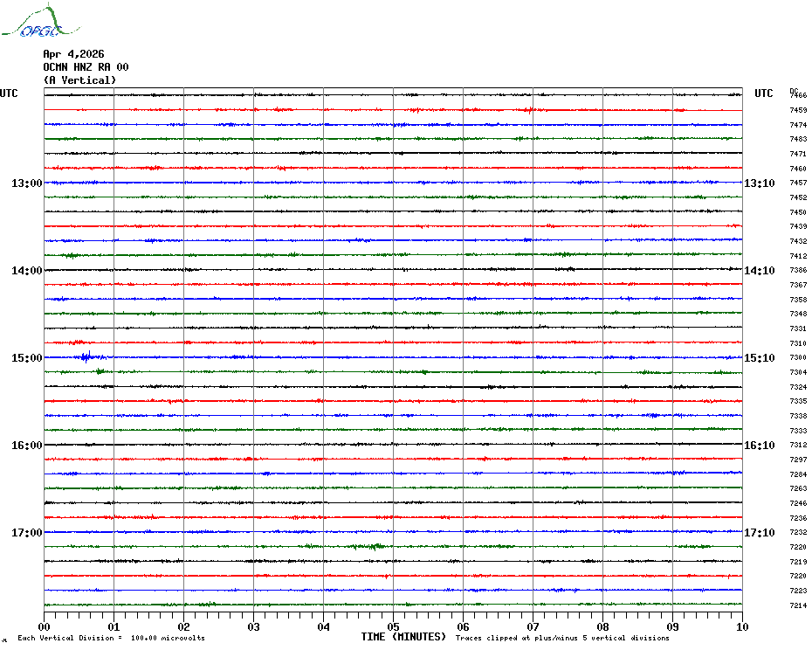Click the station label 'OCMN HNZ RA 00'
The height and width of the screenshot is (650, 812).
click(86, 67)
